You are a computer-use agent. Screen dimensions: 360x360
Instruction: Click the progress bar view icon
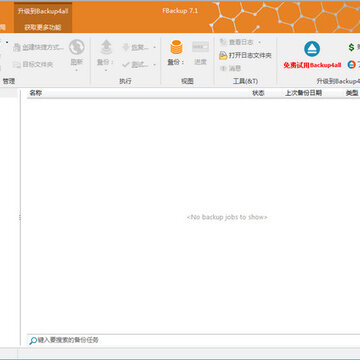pyautogui.click(x=200, y=47)
